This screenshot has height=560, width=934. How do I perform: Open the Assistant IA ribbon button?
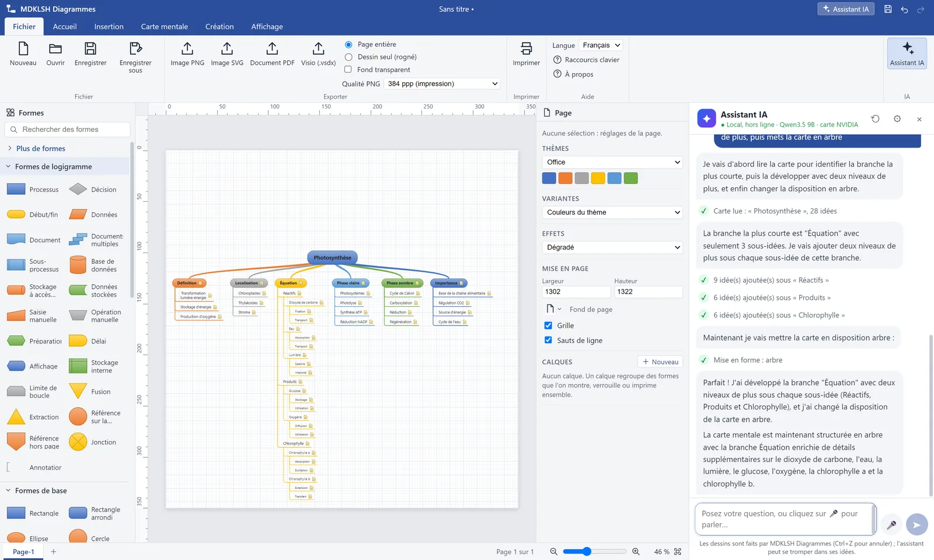907,54
